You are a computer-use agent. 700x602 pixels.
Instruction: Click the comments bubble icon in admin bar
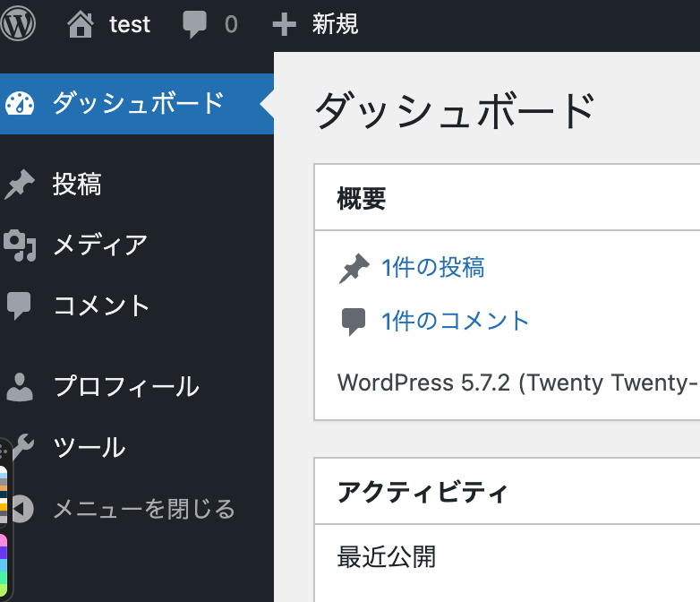[194, 24]
